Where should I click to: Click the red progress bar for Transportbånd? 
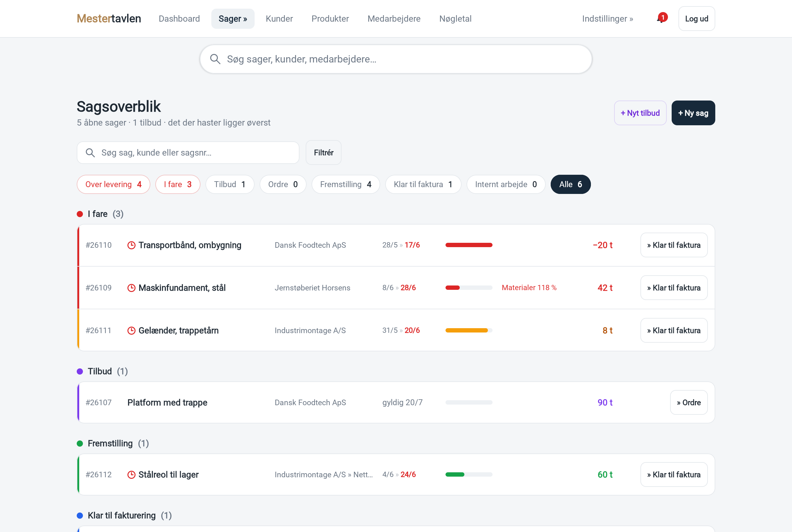[469, 245]
